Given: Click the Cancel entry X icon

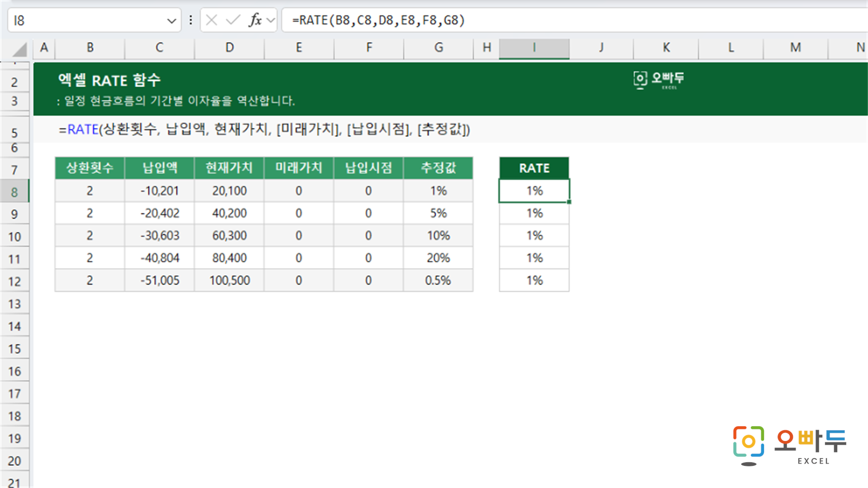Looking at the screenshot, I should click(212, 20).
